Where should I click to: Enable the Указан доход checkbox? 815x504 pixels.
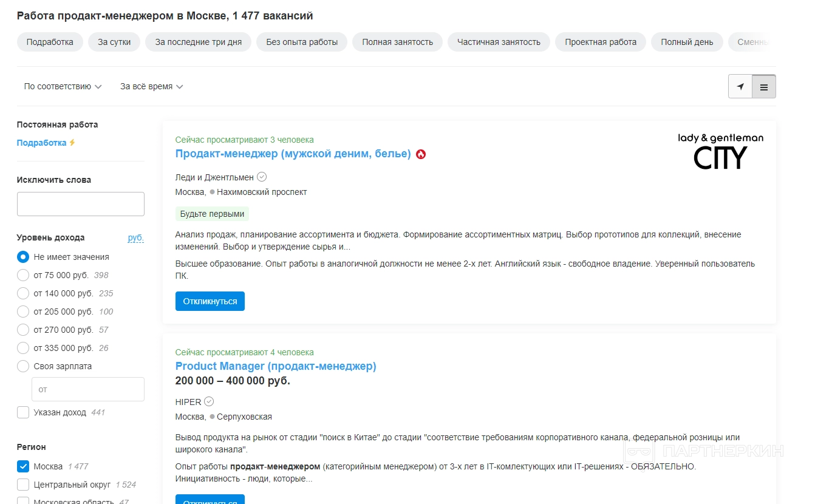coord(23,412)
